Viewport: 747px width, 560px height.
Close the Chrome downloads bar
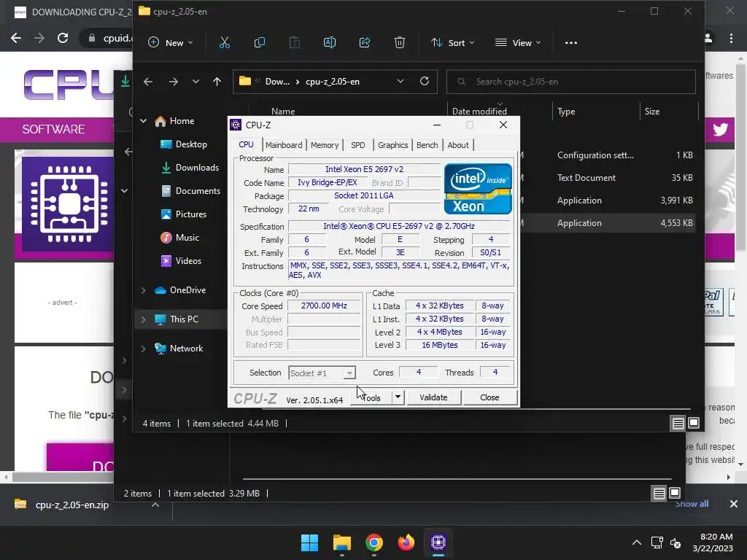pos(734,504)
